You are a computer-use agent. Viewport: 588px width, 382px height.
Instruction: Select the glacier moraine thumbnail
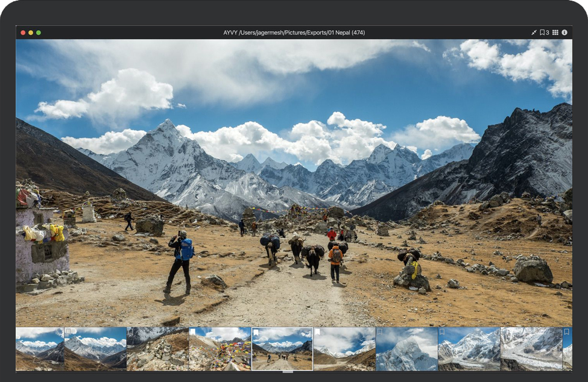pos(531,349)
